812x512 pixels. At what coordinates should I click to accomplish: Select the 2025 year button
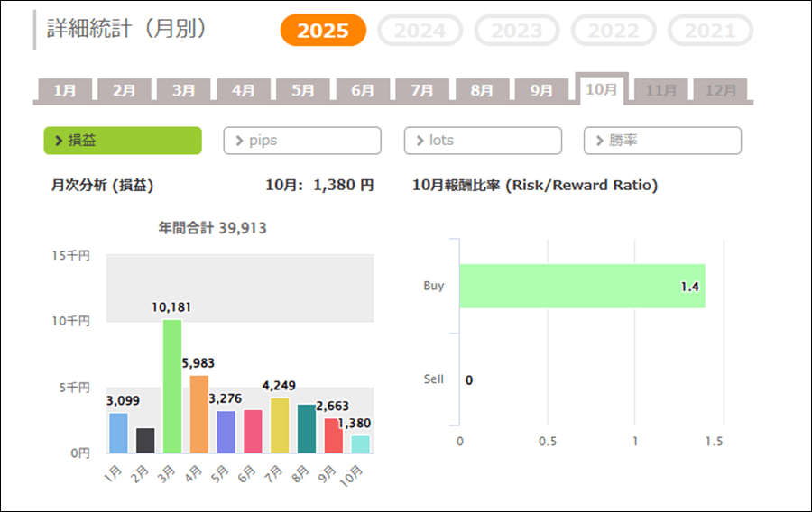pyautogui.click(x=323, y=31)
